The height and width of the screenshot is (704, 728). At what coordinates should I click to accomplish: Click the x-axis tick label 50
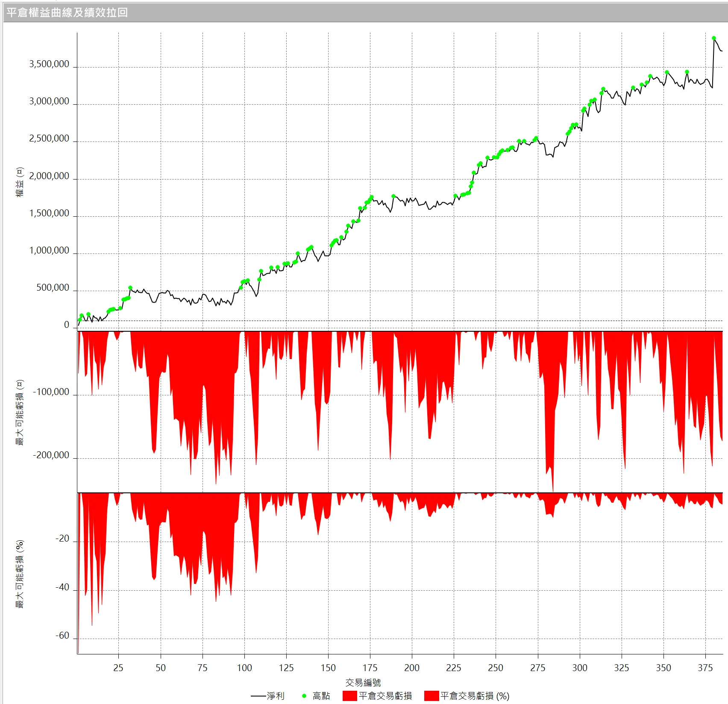pos(161,668)
